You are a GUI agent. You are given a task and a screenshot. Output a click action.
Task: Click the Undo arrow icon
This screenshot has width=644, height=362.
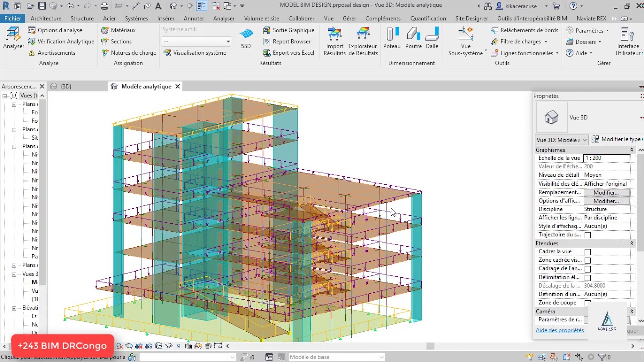(x=70, y=6)
